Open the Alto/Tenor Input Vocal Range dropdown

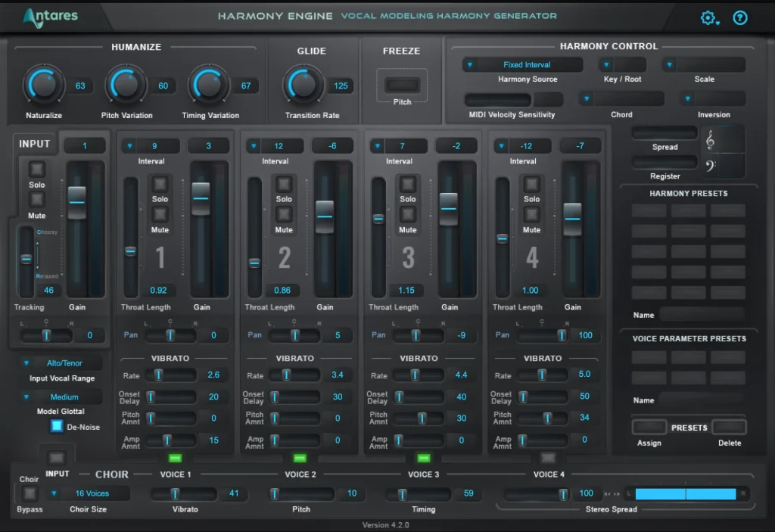coord(61,362)
